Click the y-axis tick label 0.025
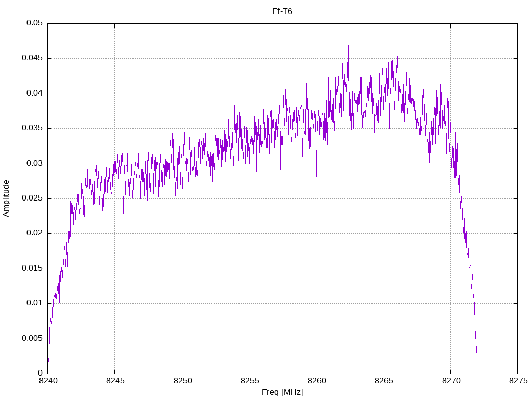The image size is (532, 399). [32, 198]
